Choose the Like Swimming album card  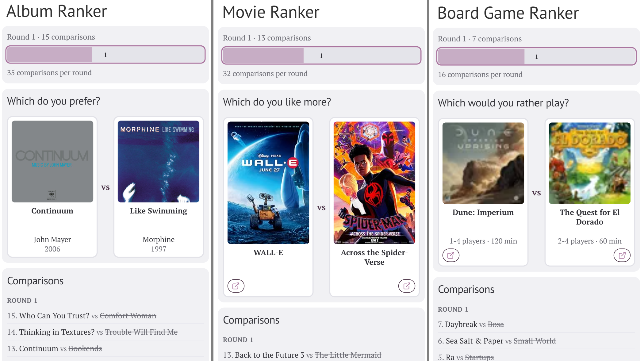tap(159, 187)
